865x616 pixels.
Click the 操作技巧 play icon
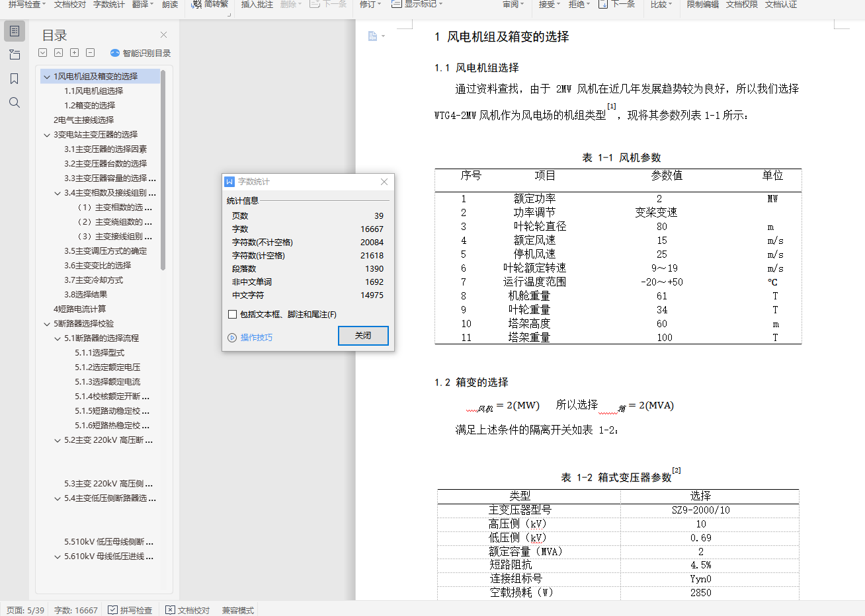click(232, 338)
